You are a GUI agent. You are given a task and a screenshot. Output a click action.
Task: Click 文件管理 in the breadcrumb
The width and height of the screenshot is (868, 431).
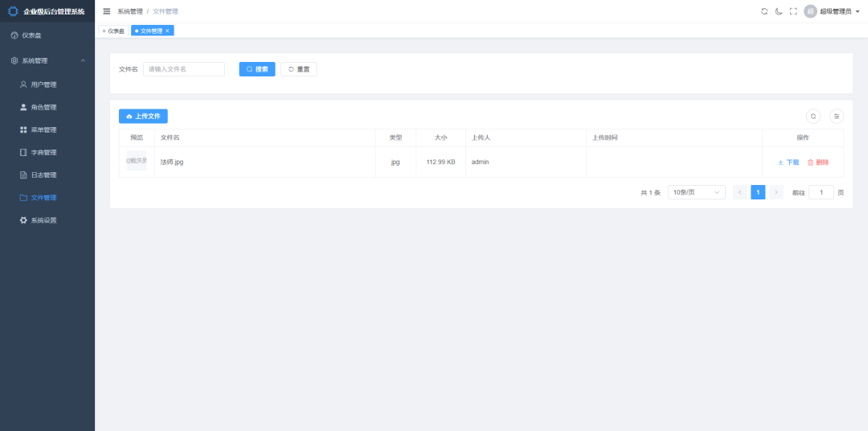[166, 11]
